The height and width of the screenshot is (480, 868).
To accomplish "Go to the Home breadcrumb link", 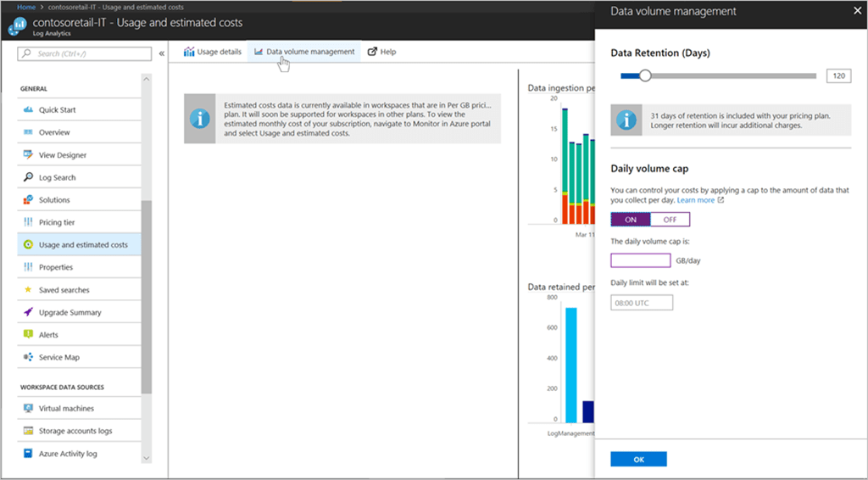I will (26, 7).
